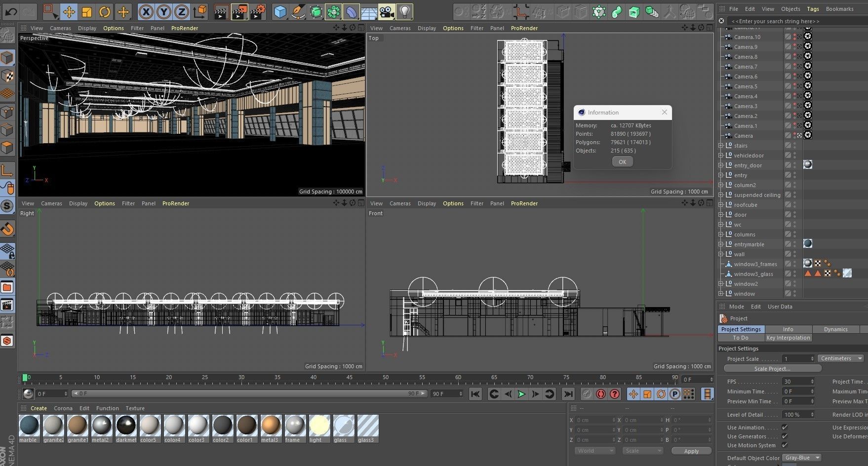Activate the Scale tool in top toolbar
This screenshot has height=466, width=868.
(x=86, y=11)
